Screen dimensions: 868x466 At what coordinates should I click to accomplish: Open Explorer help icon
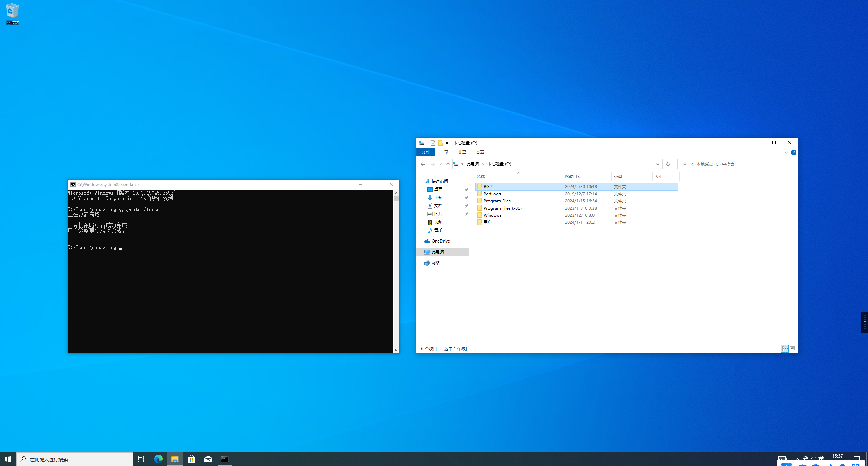click(x=793, y=153)
